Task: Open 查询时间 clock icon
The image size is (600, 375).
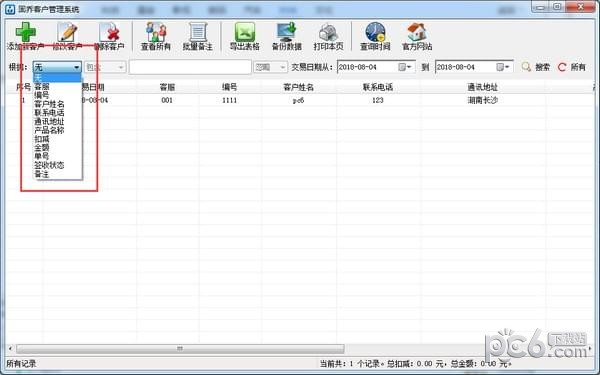Action: [375, 32]
